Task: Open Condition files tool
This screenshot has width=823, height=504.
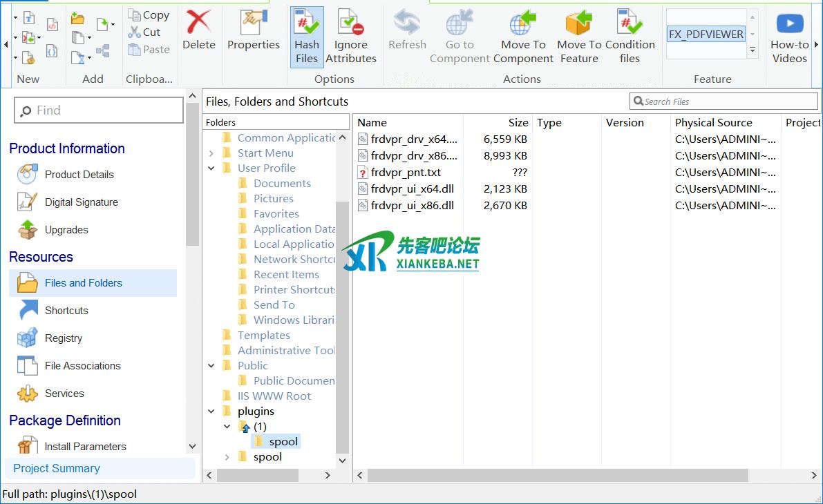Action: 629,23
